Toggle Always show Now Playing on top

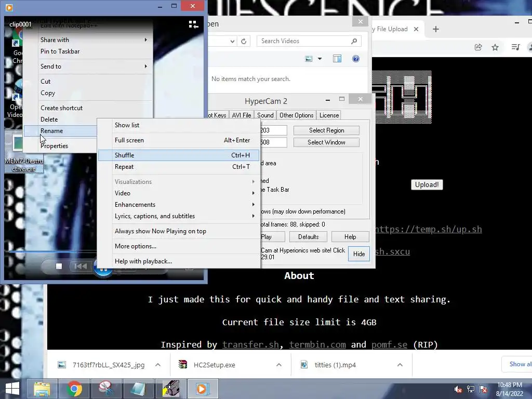point(179,231)
